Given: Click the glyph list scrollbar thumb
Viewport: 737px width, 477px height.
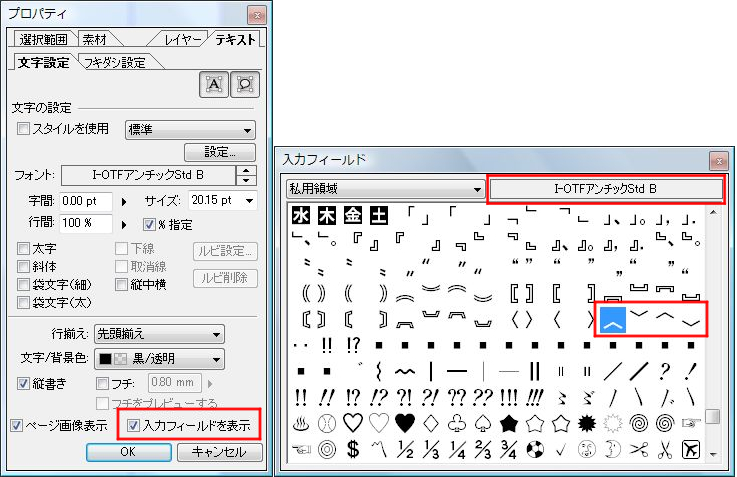Looking at the screenshot, I should (x=713, y=416).
